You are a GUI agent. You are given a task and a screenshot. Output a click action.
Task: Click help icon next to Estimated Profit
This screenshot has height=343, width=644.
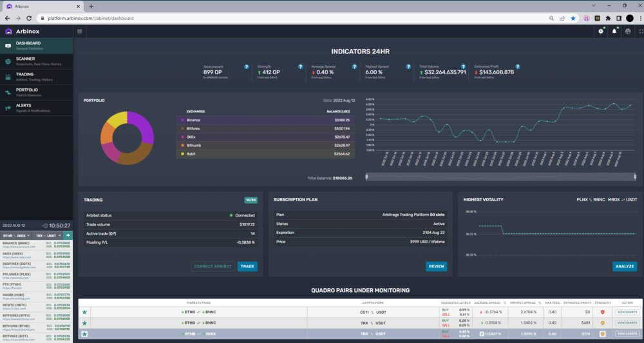point(518,66)
